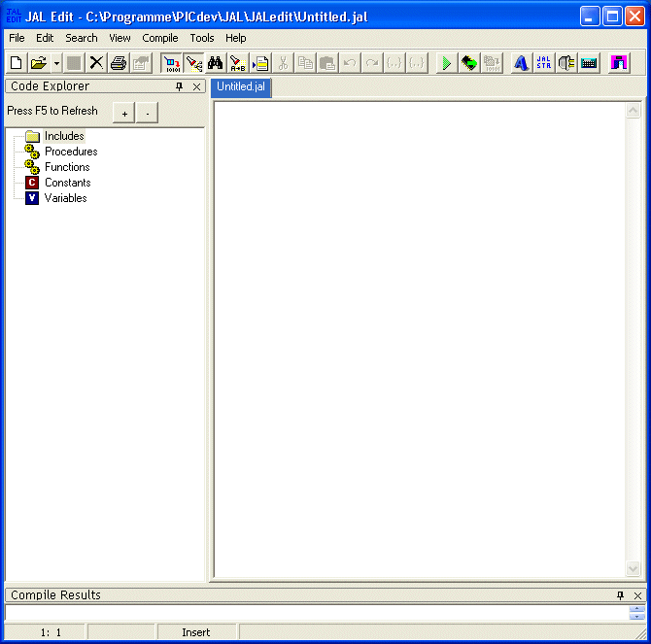Click the Go to Line page icon
Screen dimensions: 651x644
(260, 63)
